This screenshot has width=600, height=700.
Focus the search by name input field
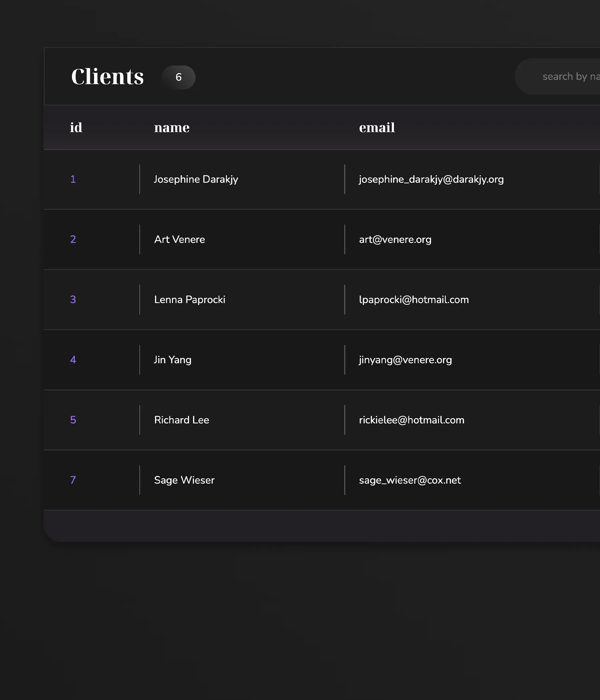(x=557, y=76)
